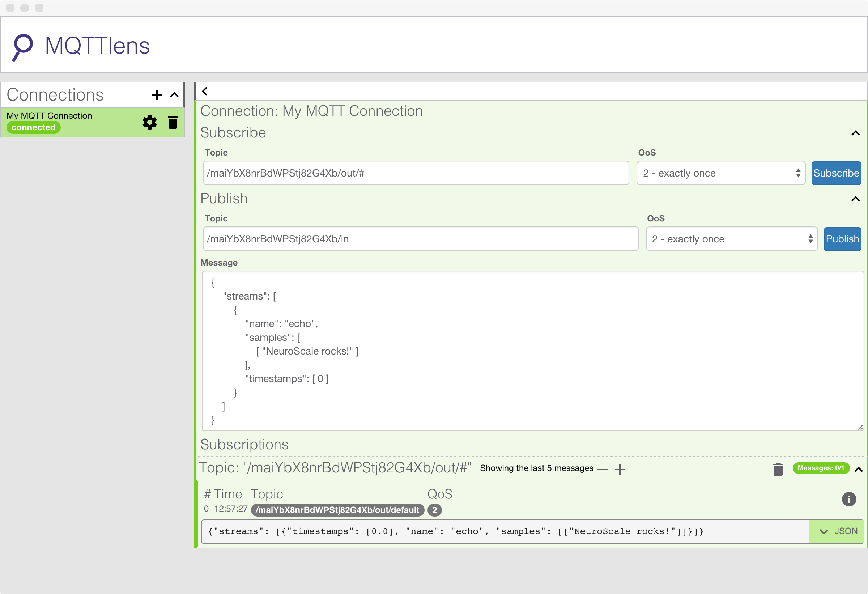Open the Publish QoS dropdown

coord(732,239)
